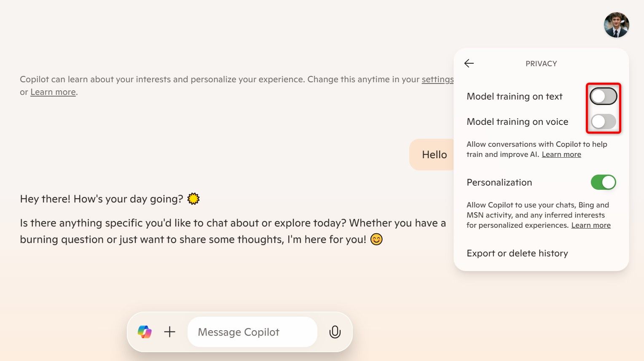Click the 'Hey there! How's your day going?' reply
The height and width of the screenshot is (361, 644).
110,199
